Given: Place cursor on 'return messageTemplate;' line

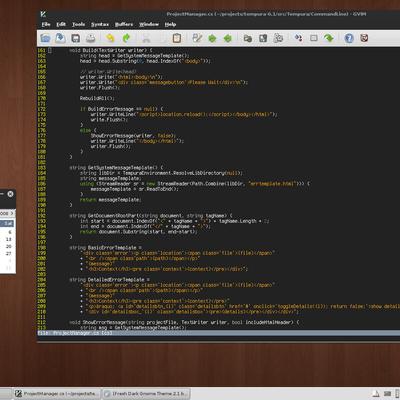Looking at the screenshot, I should click(110, 200).
